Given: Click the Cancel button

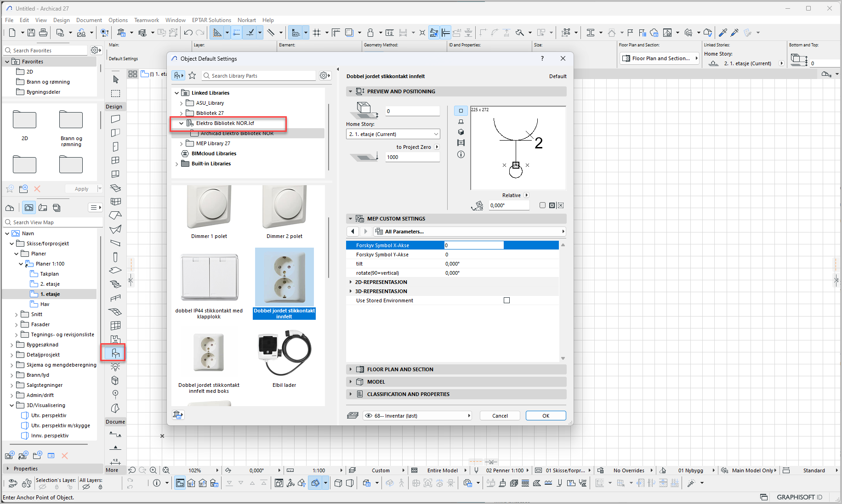Looking at the screenshot, I should pyautogui.click(x=500, y=416).
